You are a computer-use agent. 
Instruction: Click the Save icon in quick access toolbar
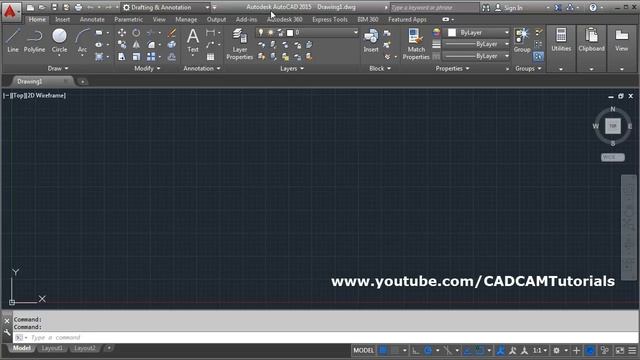coord(54,7)
